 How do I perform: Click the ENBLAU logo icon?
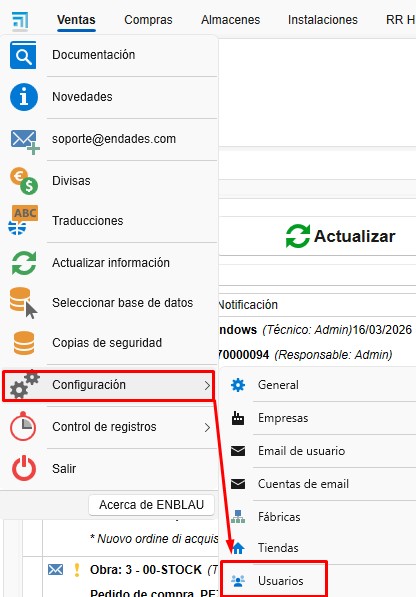pos(20,21)
